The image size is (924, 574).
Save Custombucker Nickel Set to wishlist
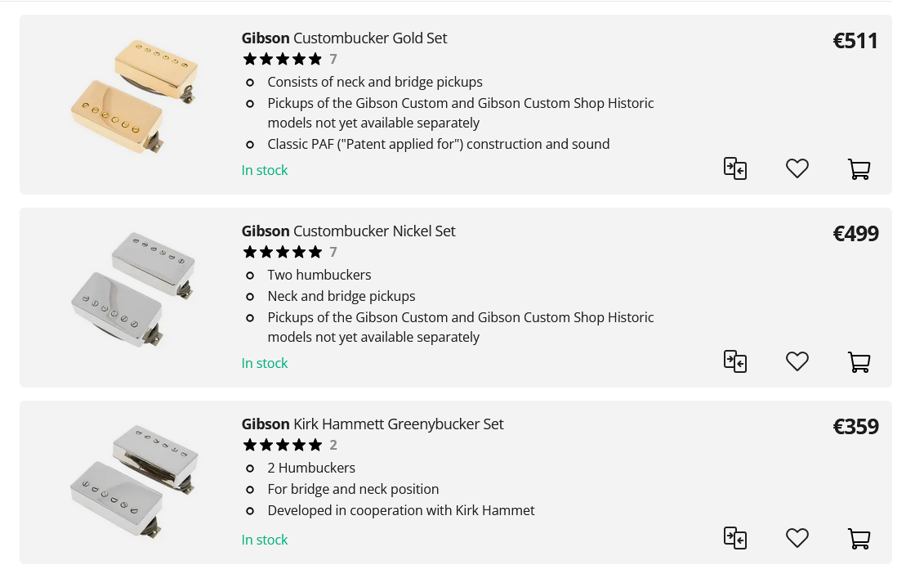tap(797, 361)
